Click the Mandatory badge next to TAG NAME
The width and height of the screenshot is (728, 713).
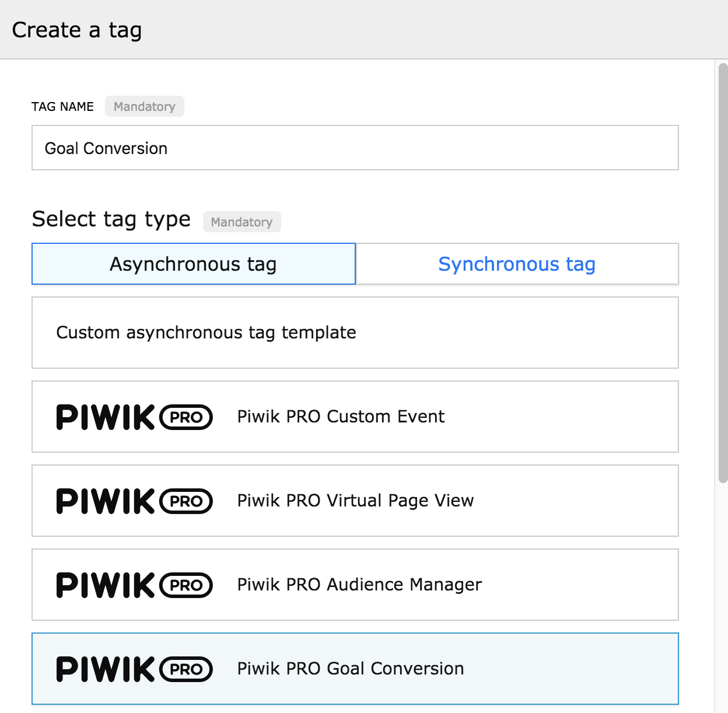(145, 106)
